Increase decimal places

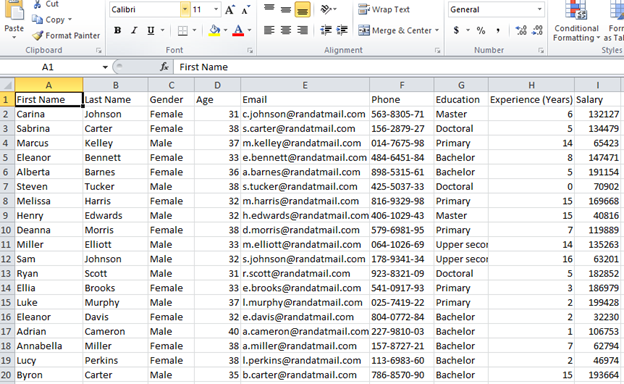pyautogui.click(x=521, y=30)
